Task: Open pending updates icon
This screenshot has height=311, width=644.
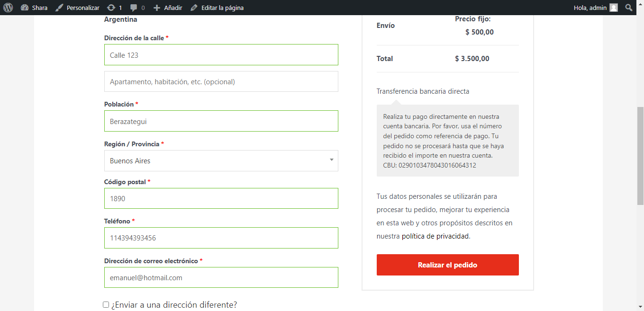Action: (111, 8)
